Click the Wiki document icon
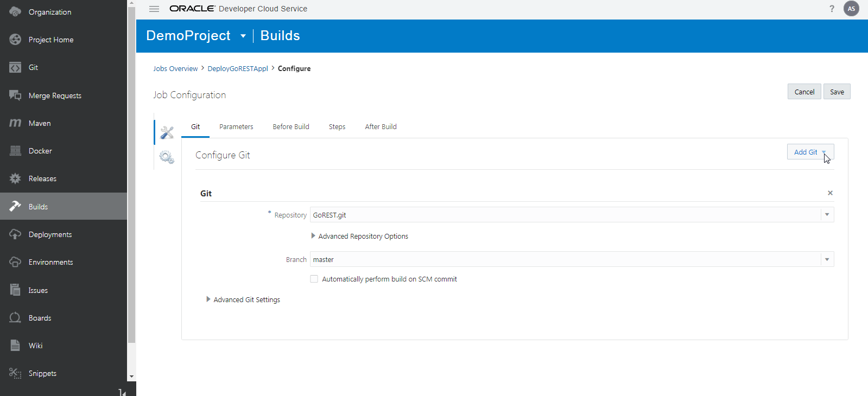Image resolution: width=868 pixels, height=396 pixels. (15, 346)
